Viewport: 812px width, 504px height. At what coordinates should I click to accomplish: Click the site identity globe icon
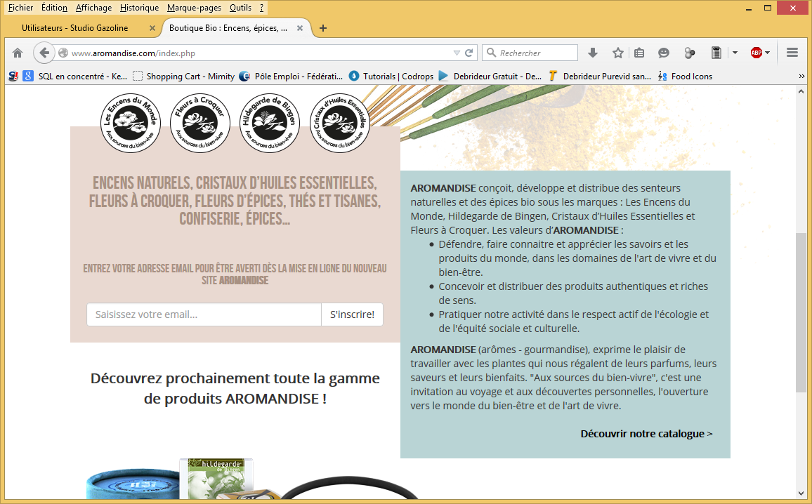tap(63, 53)
